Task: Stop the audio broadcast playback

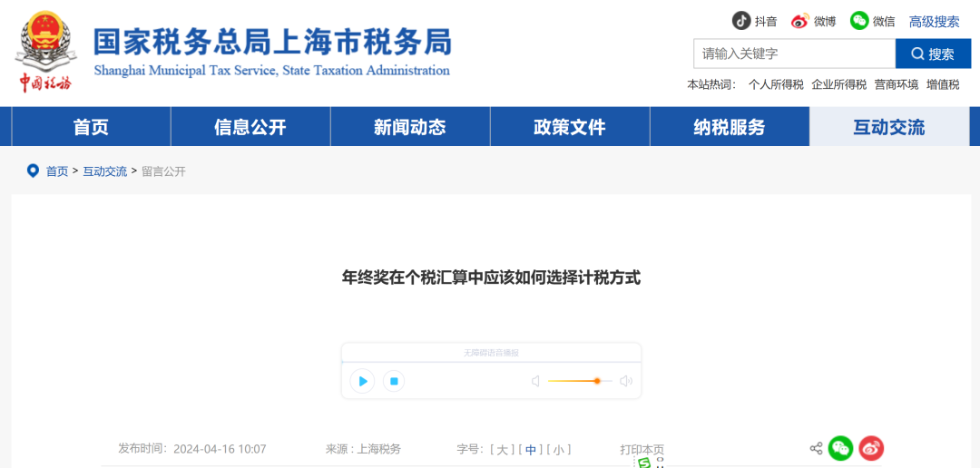Action: pos(393,381)
